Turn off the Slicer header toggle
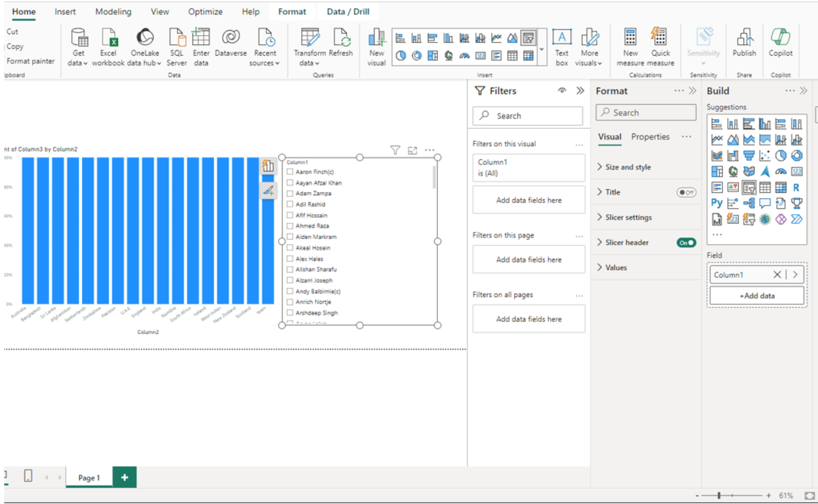The width and height of the screenshot is (818, 504). 686,243
